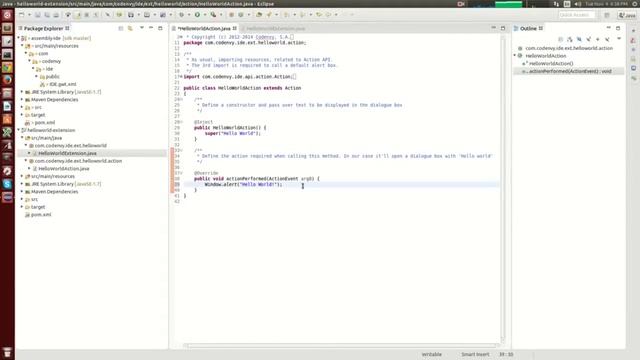640x360 pixels.
Task: Switch to the Java perspective button
Action: click(x=627, y=15)
